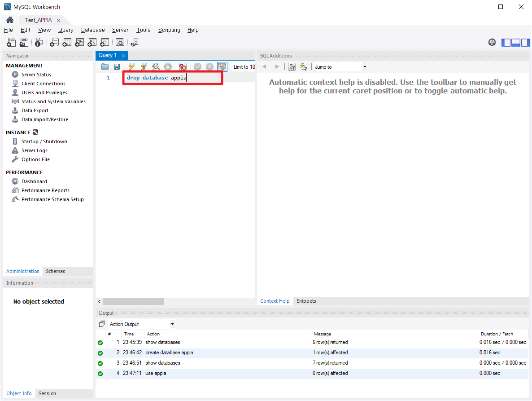The width and height of the screenshot is (532, 401).
Task: Click horizontal scrollbar under query editor
Action: click(x=134, y=301)
